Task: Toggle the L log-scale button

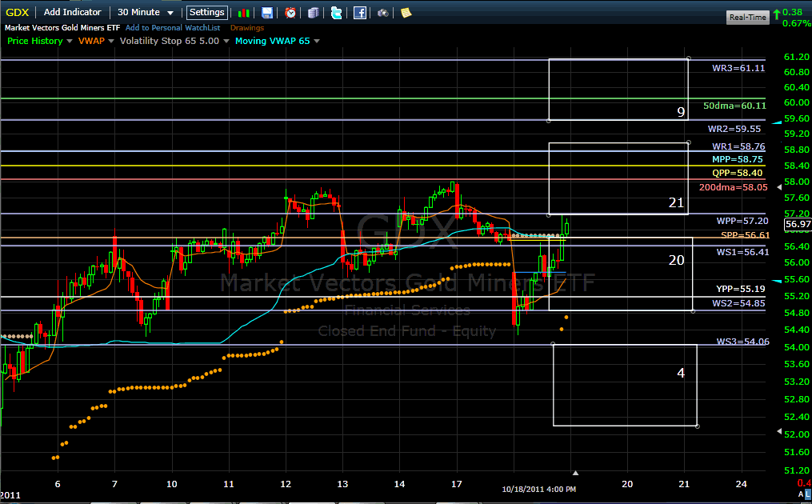Action: 808,494
